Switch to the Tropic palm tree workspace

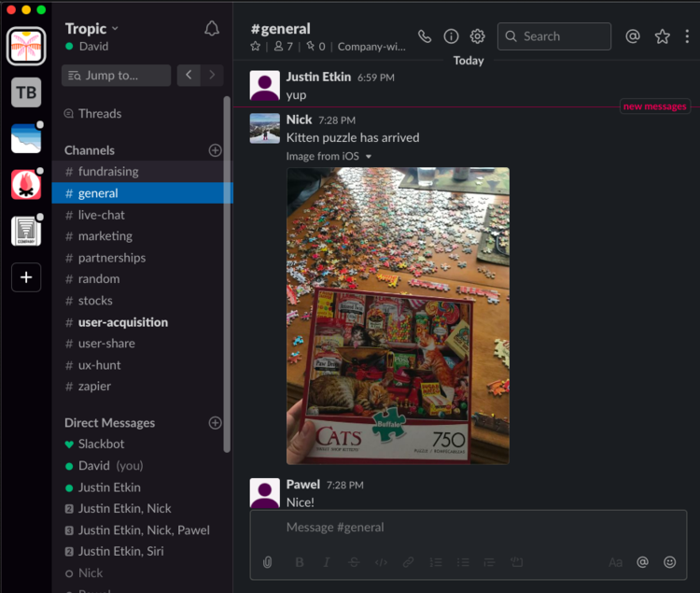[x=26, y=46]
